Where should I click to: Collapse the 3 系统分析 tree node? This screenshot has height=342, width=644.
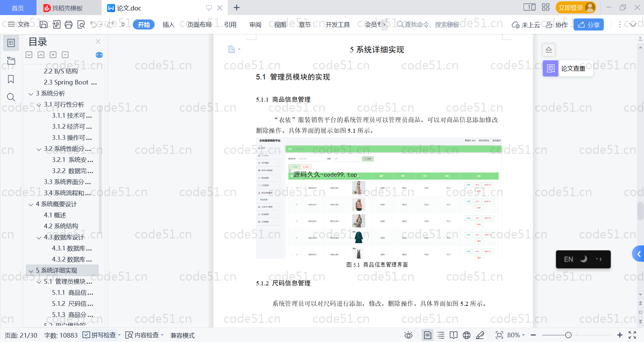coord(31,94)
